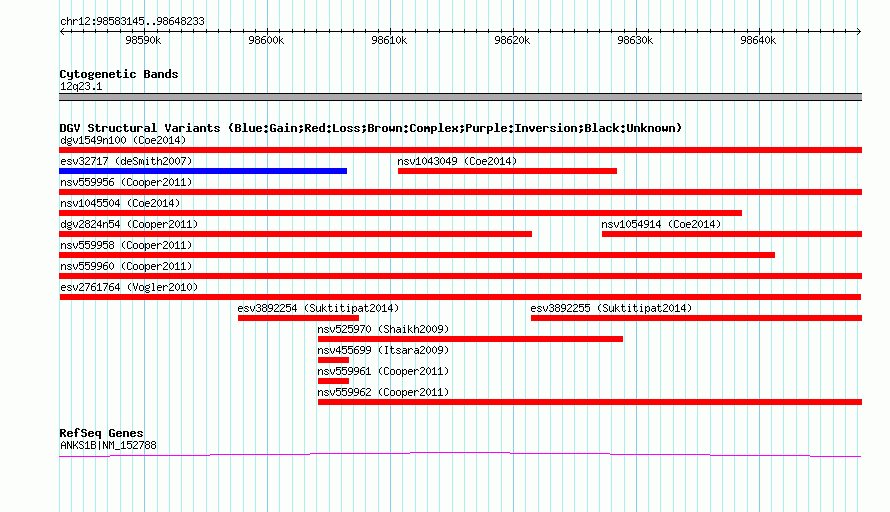
Task: Click the red bar under nsv559956
Action: (x=460, y=192)
